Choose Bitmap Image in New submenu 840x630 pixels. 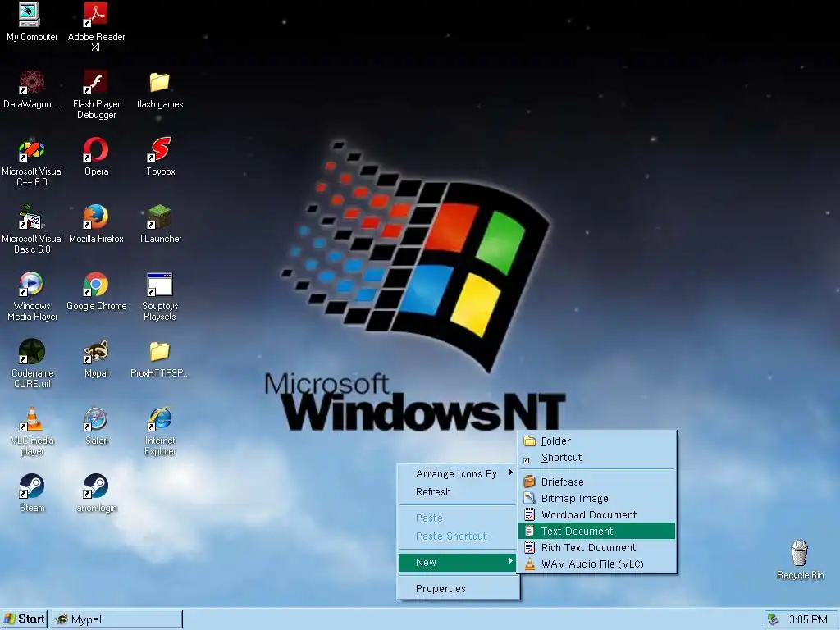coord(597,498)
